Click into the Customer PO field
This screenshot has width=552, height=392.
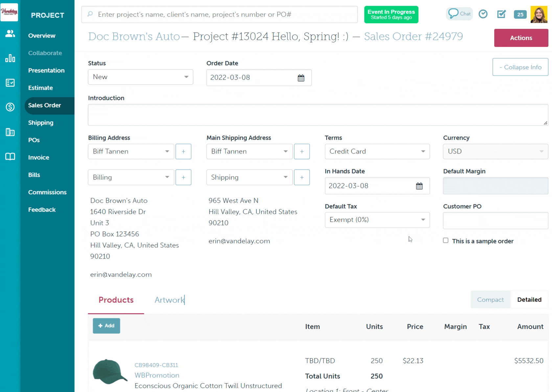click(495, 220)
